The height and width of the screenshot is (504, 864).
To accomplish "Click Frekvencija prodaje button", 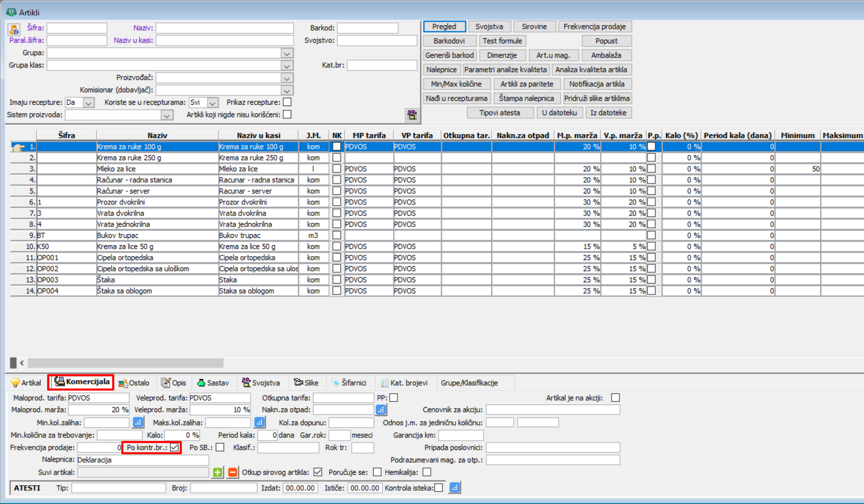I will [x=595, y=26].
